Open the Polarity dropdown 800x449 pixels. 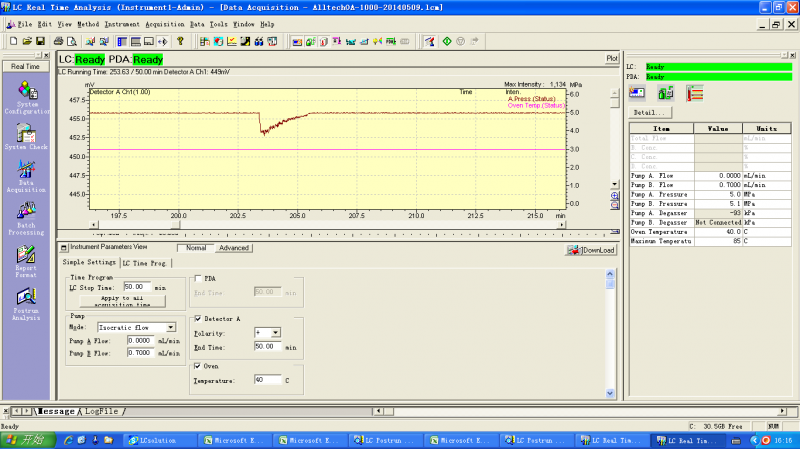(276, 332)
